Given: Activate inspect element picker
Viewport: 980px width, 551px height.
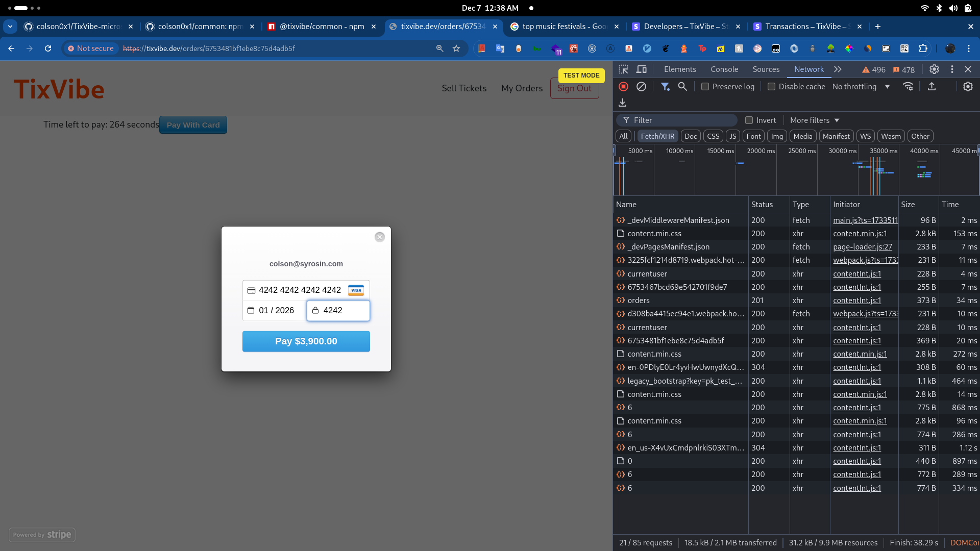Looking at the screenshot, I should [624, 69].
